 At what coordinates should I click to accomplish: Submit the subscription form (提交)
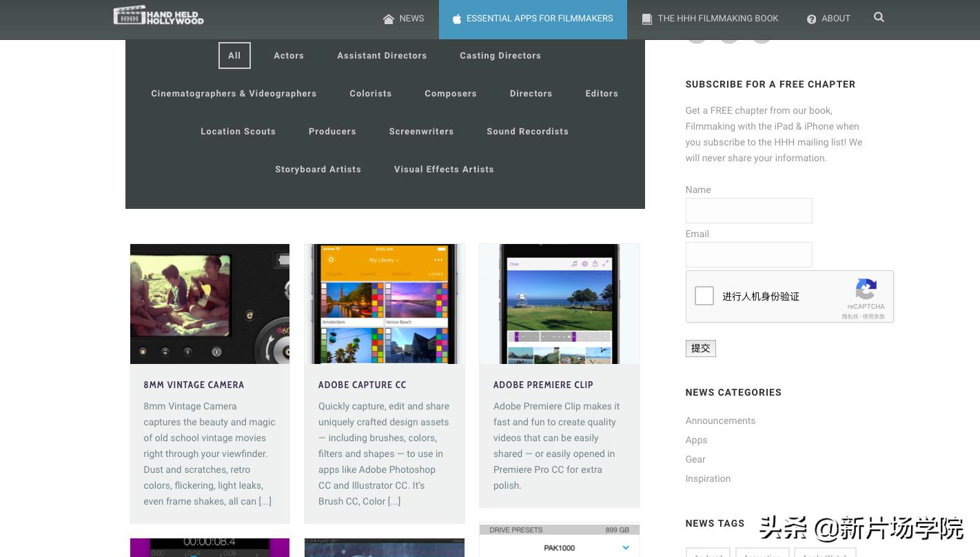[x=700, y=348]
